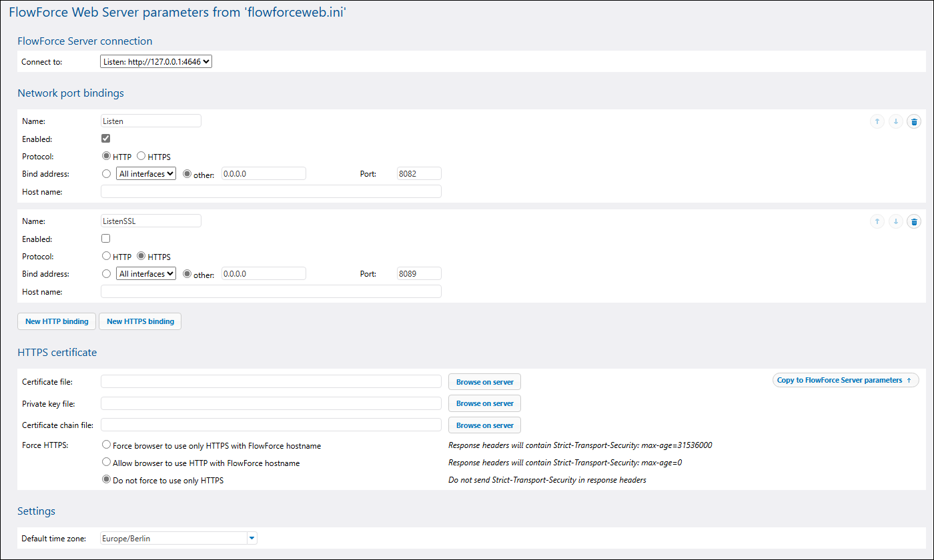Move the ListenSSL binding down

point(896,221)
